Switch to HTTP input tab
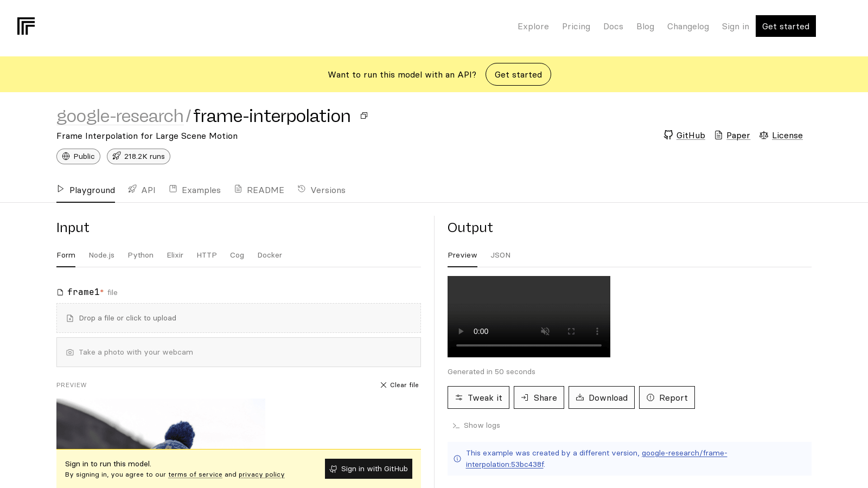The width and height of the screenshot is (868, 488). click(x=207, y=255)
